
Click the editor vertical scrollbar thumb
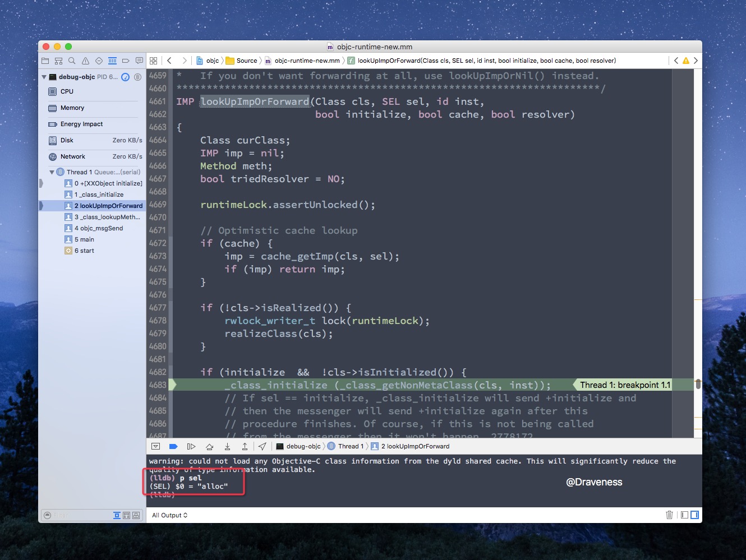pos(698,384)
